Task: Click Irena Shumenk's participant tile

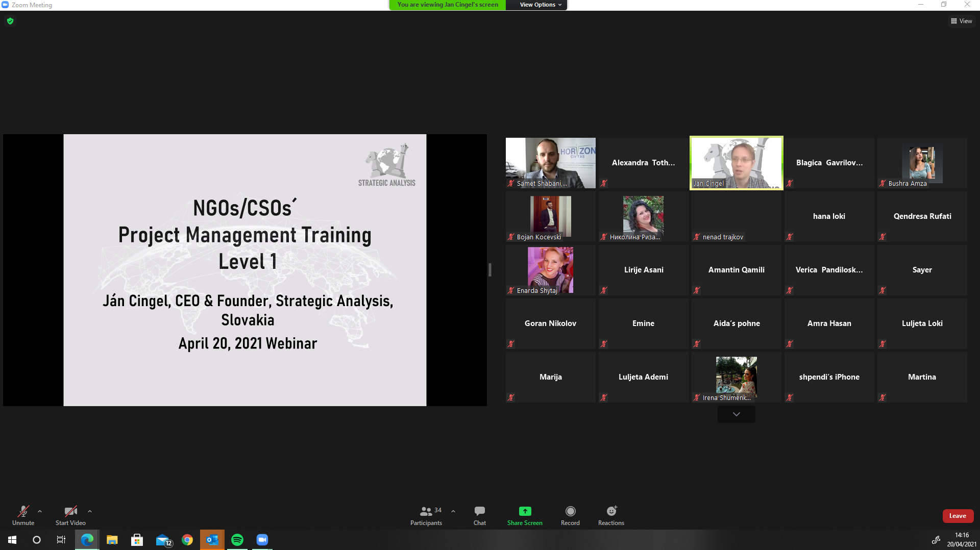Action: pos(736,377)
